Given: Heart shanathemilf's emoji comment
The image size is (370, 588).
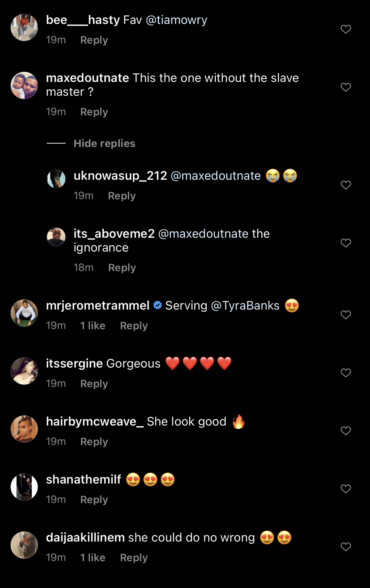Looking at the screenshot, I should (x=346, y=489).
